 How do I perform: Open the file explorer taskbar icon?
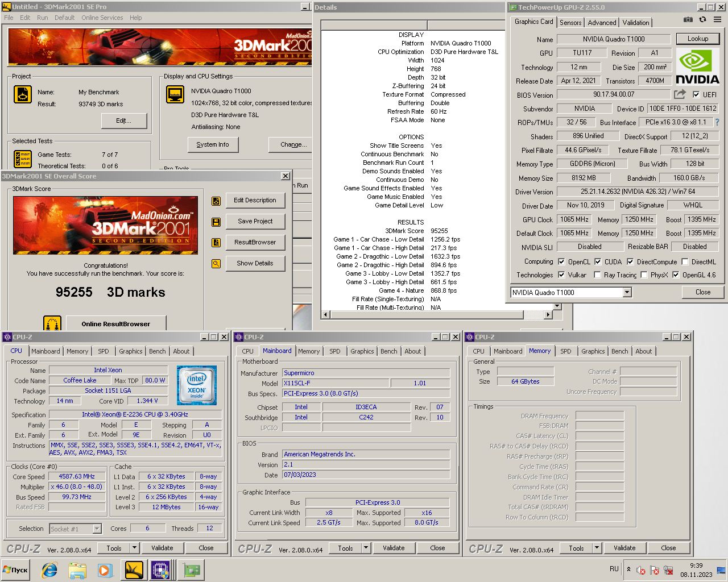(x=77, y=570)
